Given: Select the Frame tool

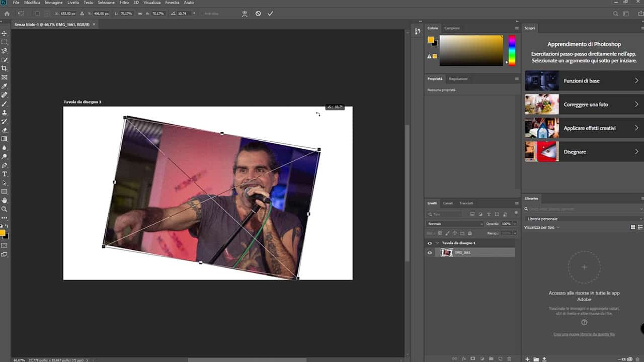Looking at the screenshot, I should tap(5, 77).
